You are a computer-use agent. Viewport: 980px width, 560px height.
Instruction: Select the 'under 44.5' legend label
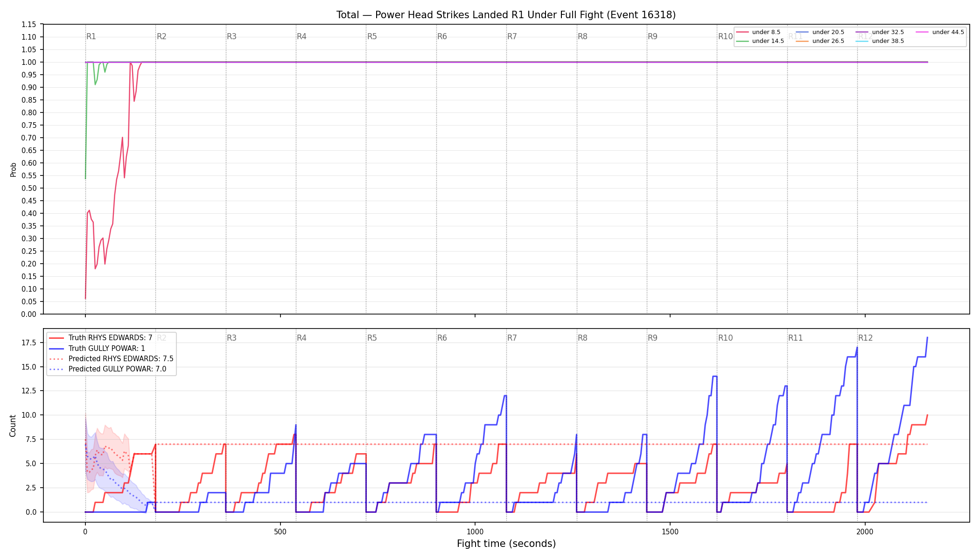point(948,32)
